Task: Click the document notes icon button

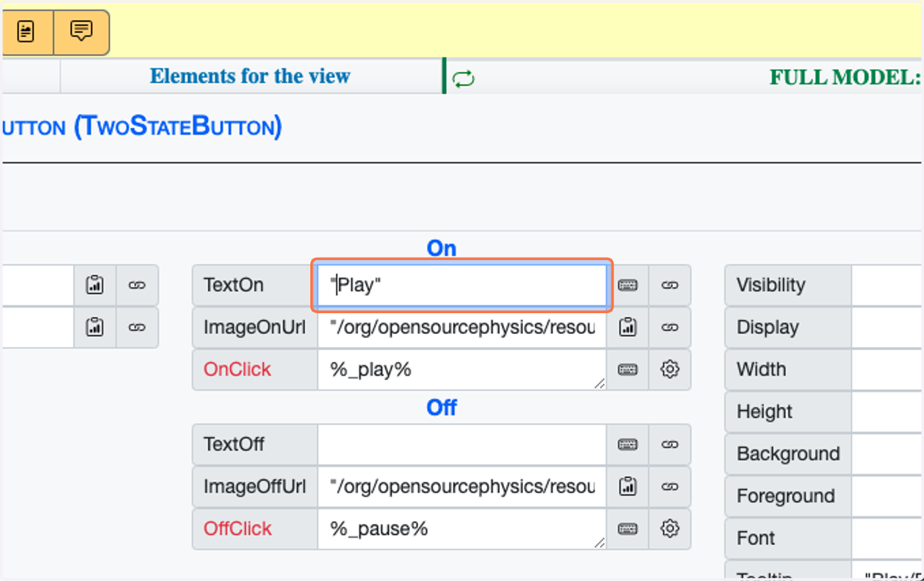Action: 26,32
